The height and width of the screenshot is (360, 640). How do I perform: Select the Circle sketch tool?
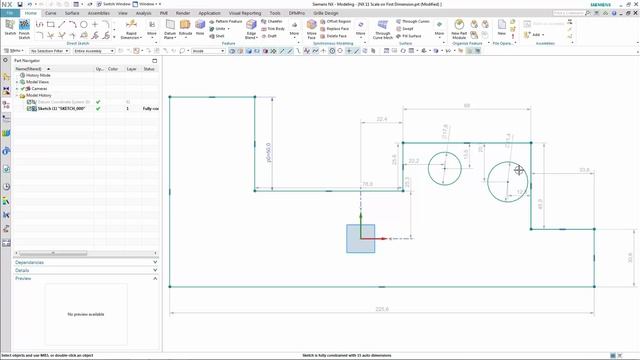click(84, 24)
